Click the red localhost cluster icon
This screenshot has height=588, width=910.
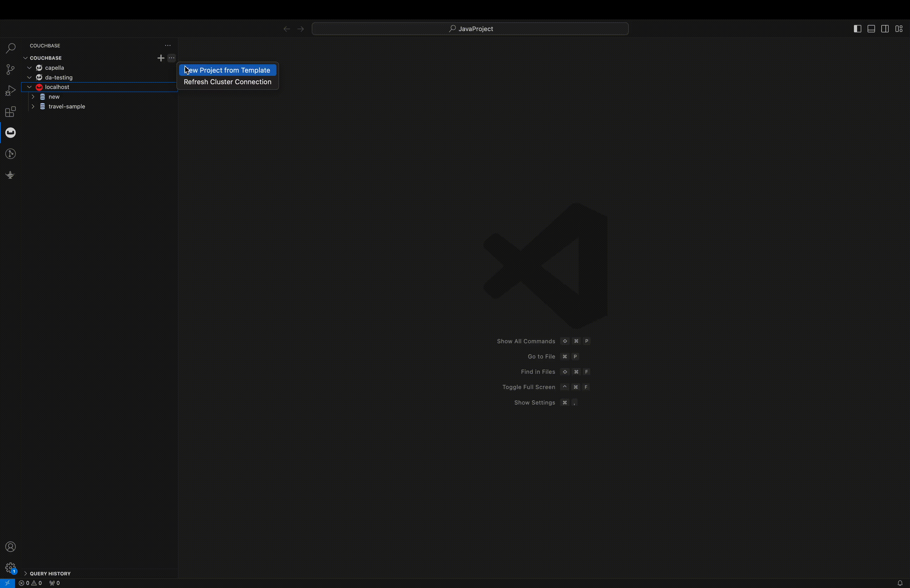39,87
